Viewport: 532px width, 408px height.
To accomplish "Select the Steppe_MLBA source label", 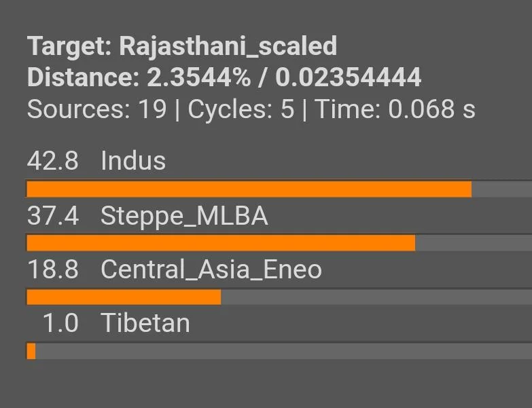I will (184, 216).
